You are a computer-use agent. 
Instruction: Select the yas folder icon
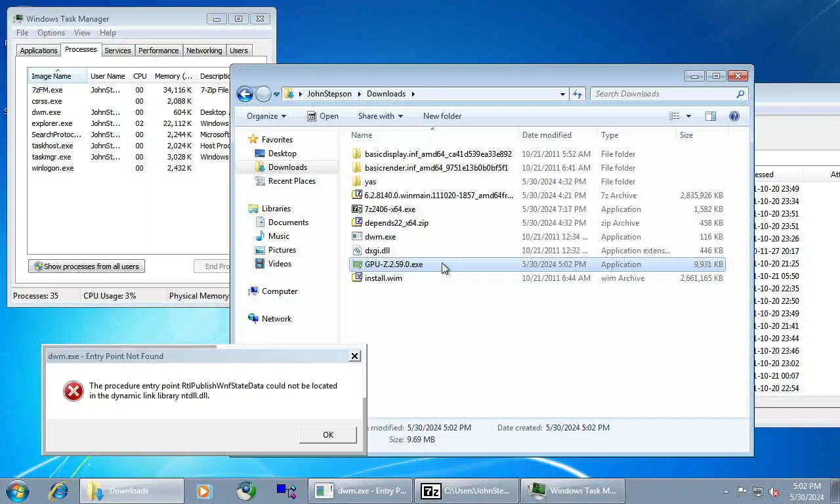point(357,182)
